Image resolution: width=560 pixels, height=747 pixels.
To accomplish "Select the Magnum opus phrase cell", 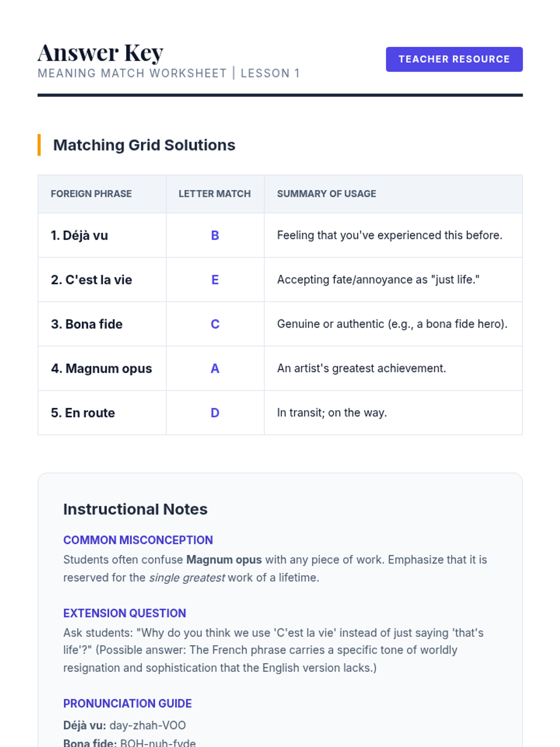I will [101, 368].
